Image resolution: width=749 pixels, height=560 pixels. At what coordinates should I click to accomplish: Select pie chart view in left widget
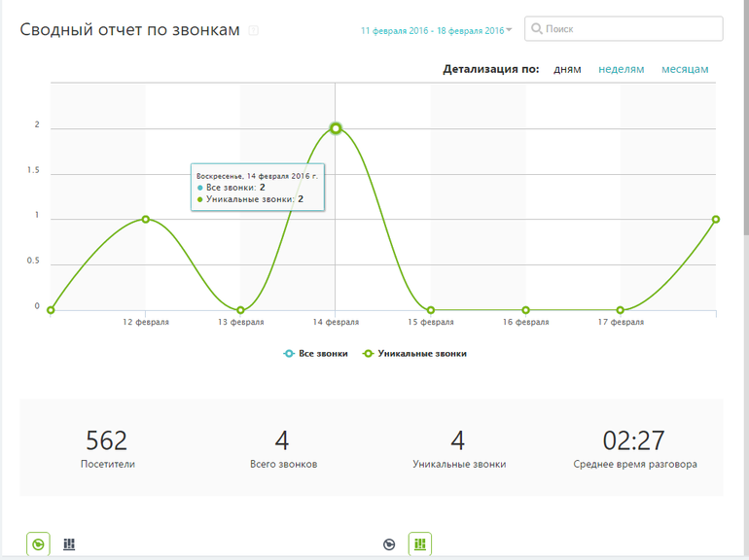coord(37,544)
